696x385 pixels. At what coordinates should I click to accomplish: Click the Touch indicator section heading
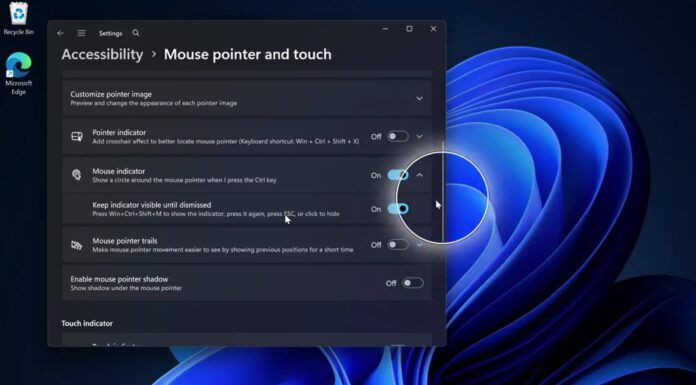pyautogui.click(x=87, y=323)
